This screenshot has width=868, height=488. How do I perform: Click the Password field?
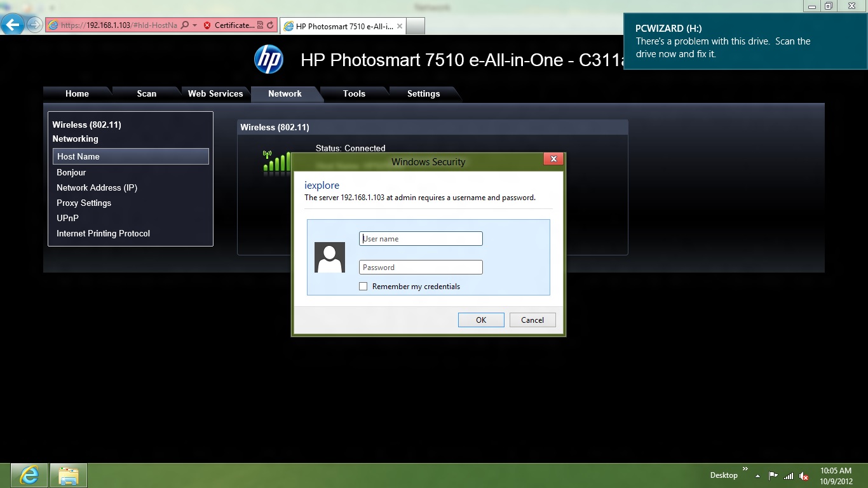pos(421,268)
